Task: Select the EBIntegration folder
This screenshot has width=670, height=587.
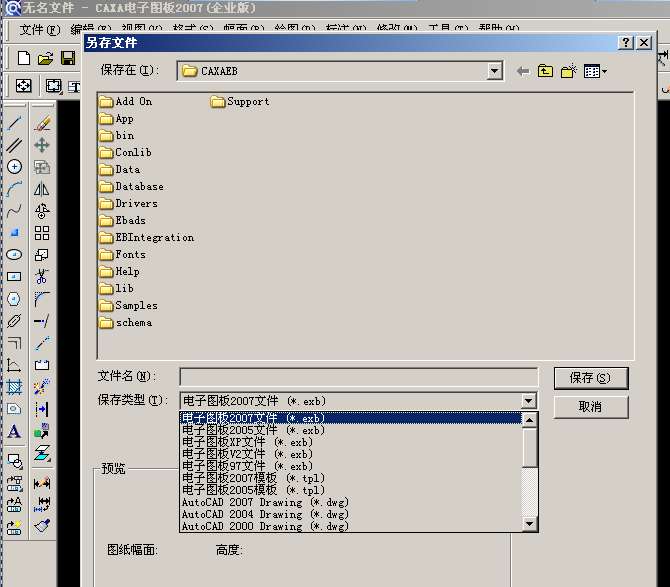Action: tap(147, 238)
